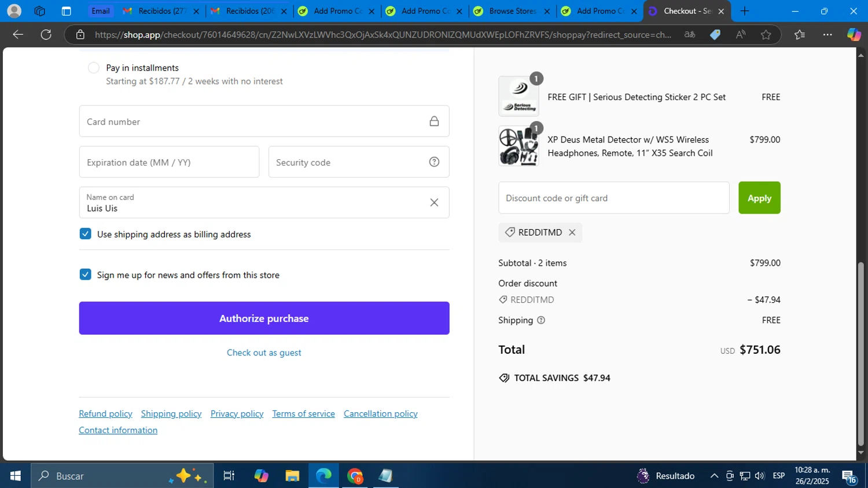Open the Copilot sidebar icon

pyautogui.click(x=854, y=35)
